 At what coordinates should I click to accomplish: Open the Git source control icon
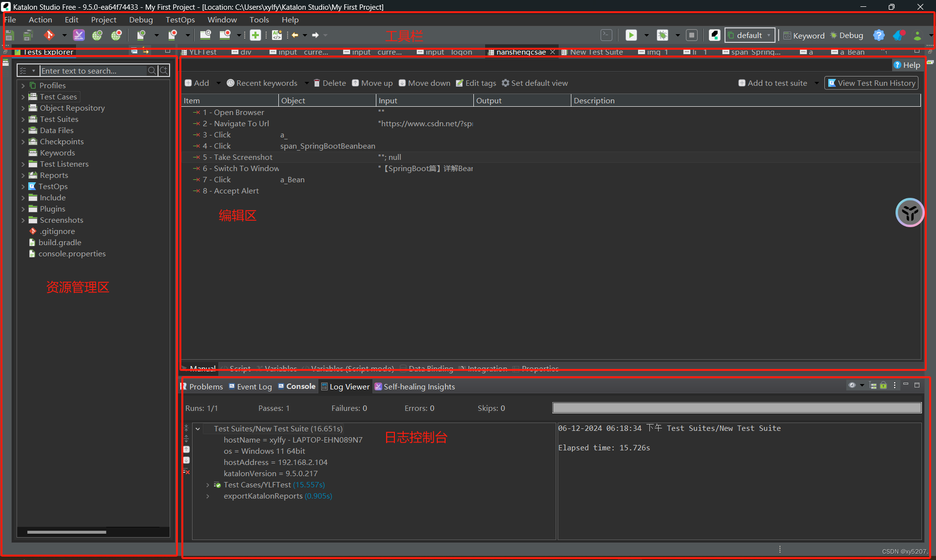coord(49,35)
